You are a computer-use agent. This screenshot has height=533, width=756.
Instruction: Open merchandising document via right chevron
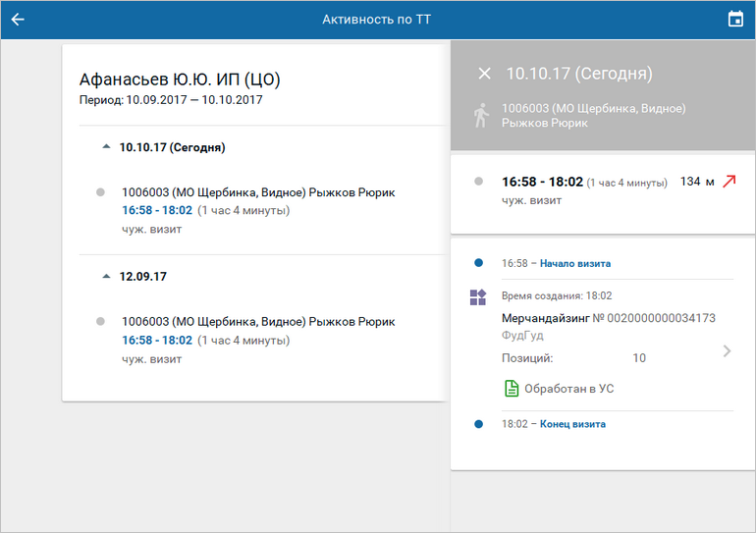pos(728,350)
